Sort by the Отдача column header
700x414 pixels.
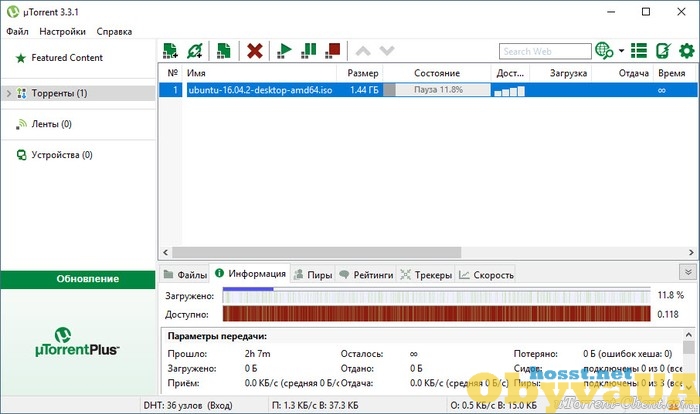click(623, 73)
